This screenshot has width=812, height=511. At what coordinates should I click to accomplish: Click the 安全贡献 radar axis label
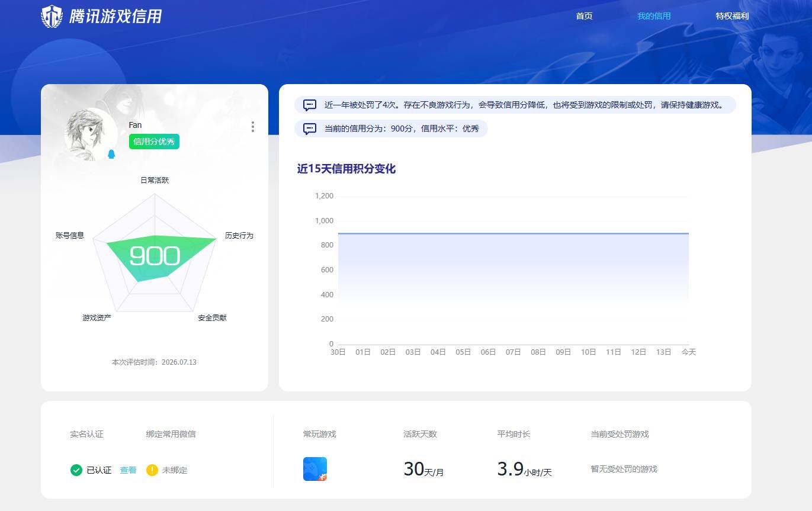[212, 318]
